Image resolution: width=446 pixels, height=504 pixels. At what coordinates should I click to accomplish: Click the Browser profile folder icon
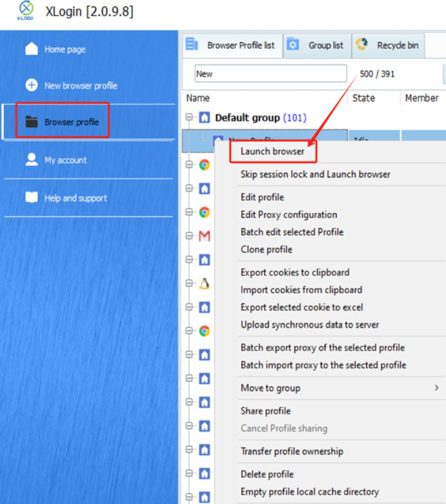[x=31, y=122]
